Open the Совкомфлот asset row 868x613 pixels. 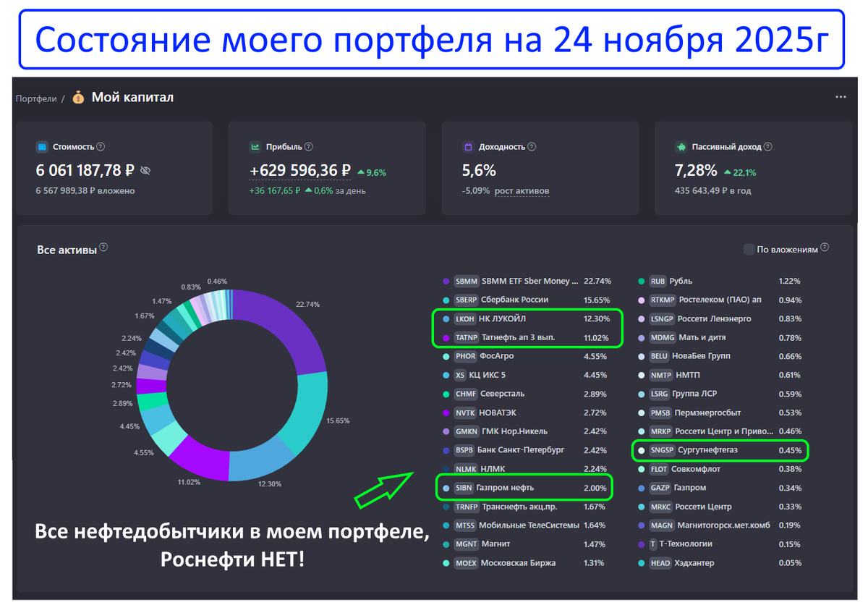pos(720,469)
